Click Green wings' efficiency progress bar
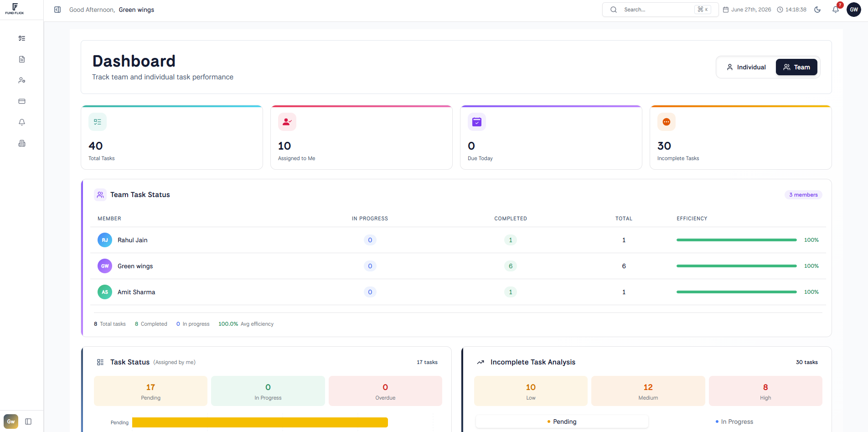Image resolution: width=868 pixels, height=432 pixels. tap(737, 266)
